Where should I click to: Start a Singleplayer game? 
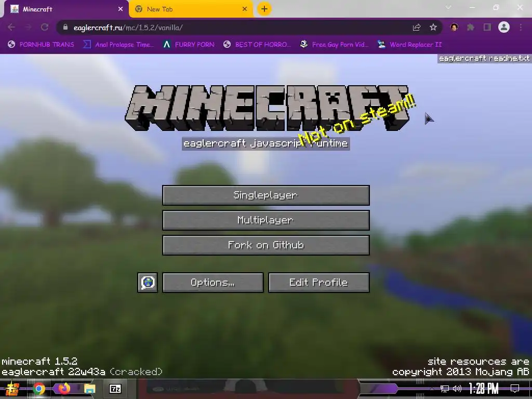coord(265,195)
